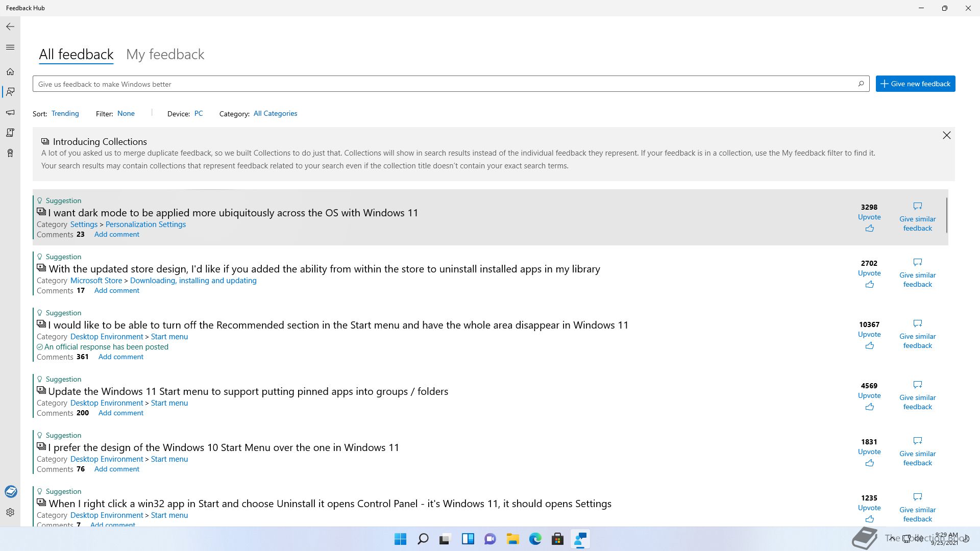
Task: Open Personalization Settings category link
Action: tap(145, 224)
